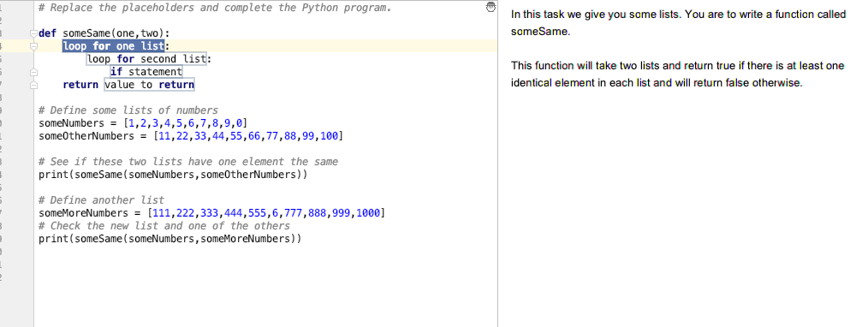Viewport: 868px width, 327px height.
Task: Click fold end marker beside if statement line
Action: point(33,72)
